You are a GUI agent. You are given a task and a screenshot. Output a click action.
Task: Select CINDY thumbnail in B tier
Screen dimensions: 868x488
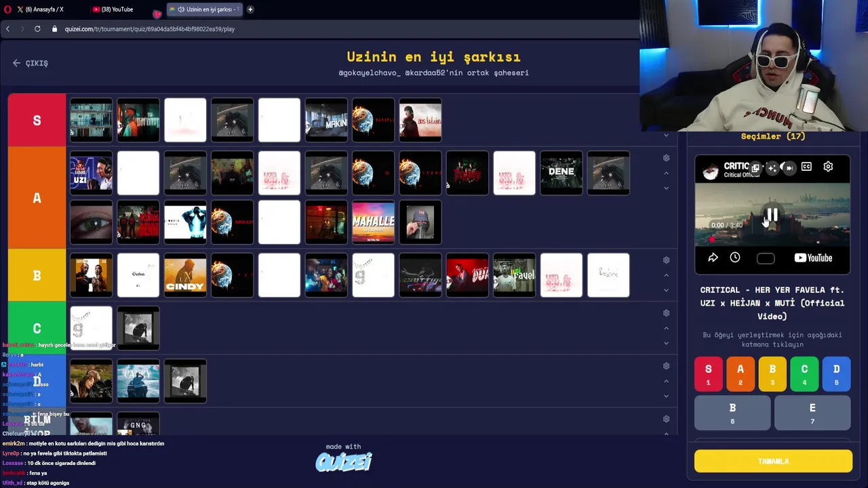click(185, 275)
